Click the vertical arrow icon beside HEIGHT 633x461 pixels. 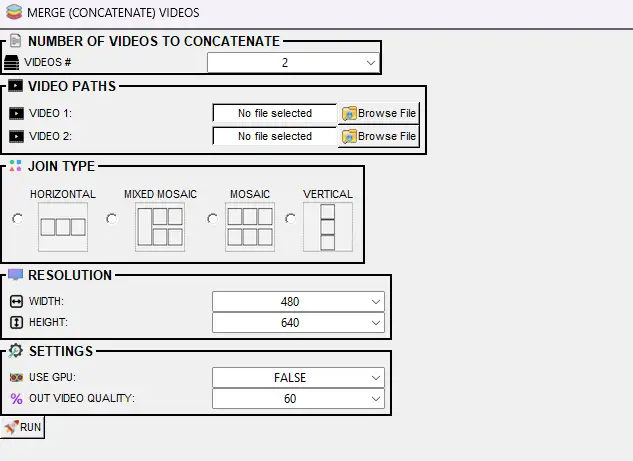[16, 323]
